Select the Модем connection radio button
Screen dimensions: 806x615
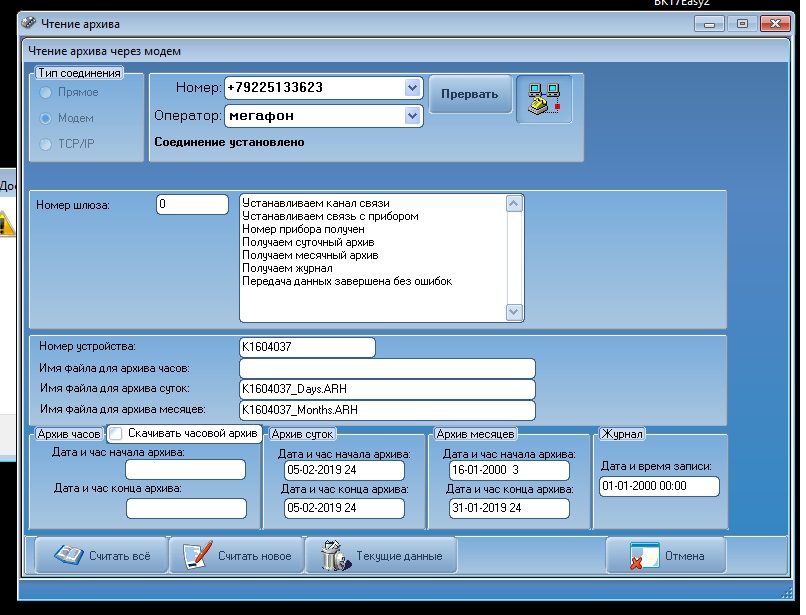[x=46, y=118]
